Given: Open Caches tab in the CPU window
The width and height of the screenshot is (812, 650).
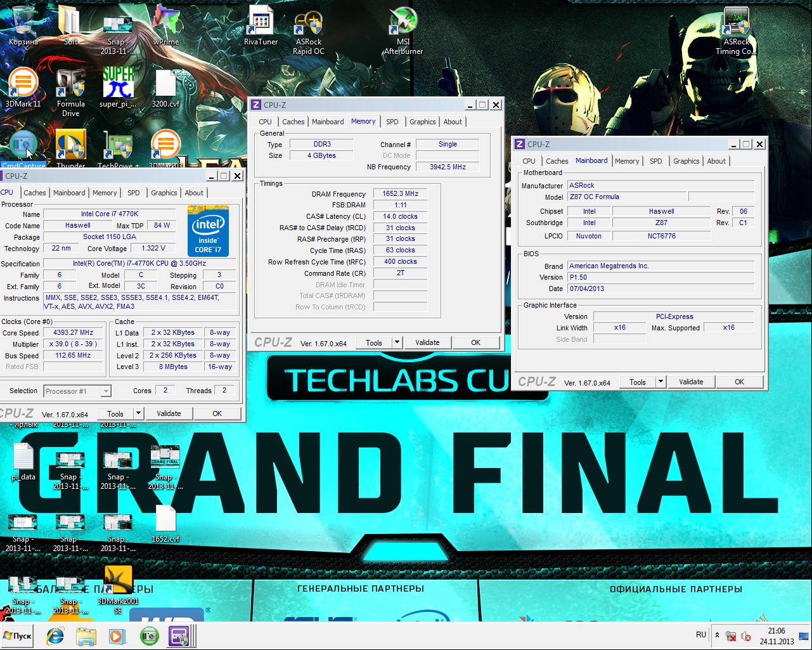Looking at the screenshot, I should tap(35, 193).
